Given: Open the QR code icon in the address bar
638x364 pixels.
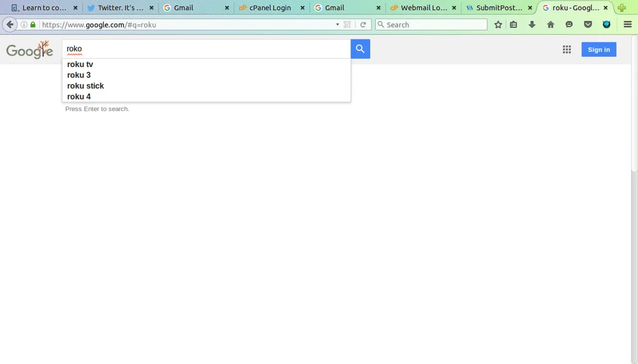Looking at the screenshot, I should (347, 24).
